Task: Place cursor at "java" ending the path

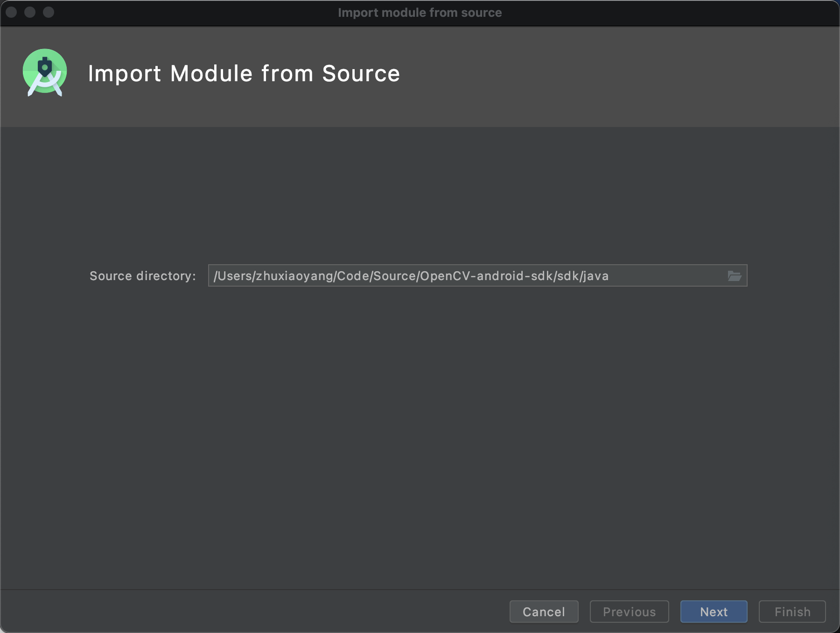Action: [596, 276]
